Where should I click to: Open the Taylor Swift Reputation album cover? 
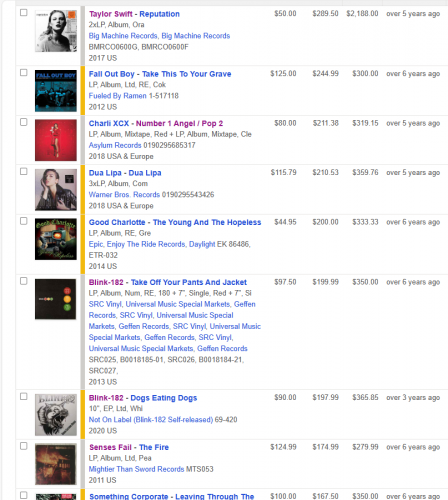click(x=56, y=31)
